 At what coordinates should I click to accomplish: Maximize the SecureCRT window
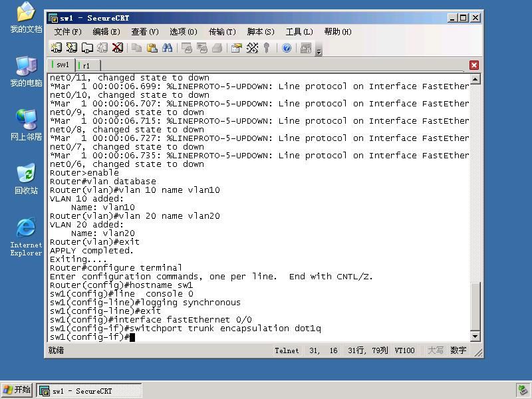pyautogui.click(x=463, y=18)
